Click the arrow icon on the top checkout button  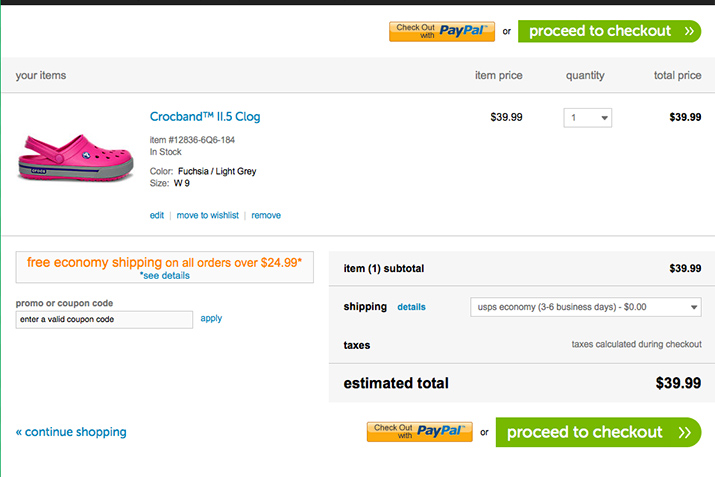[x=689, y=31]
